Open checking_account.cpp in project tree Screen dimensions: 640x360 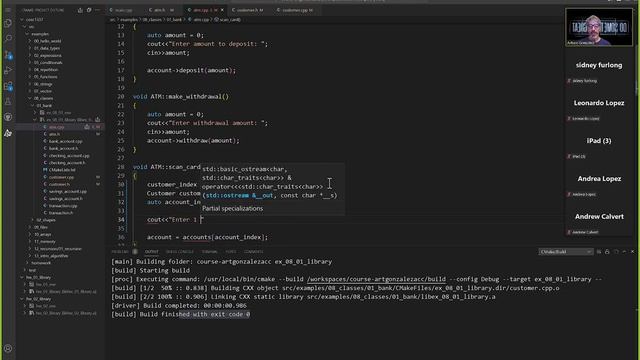click(x=69, y=156)
